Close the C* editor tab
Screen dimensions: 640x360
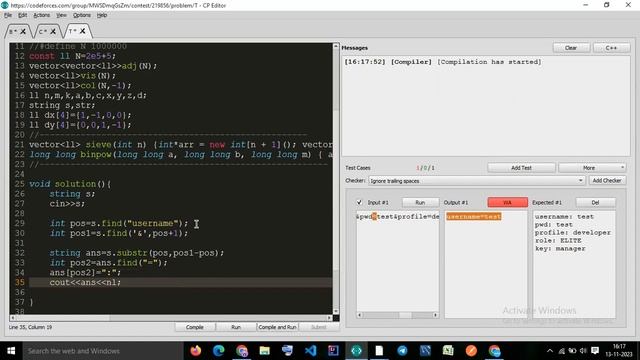(x=53, y=31)
